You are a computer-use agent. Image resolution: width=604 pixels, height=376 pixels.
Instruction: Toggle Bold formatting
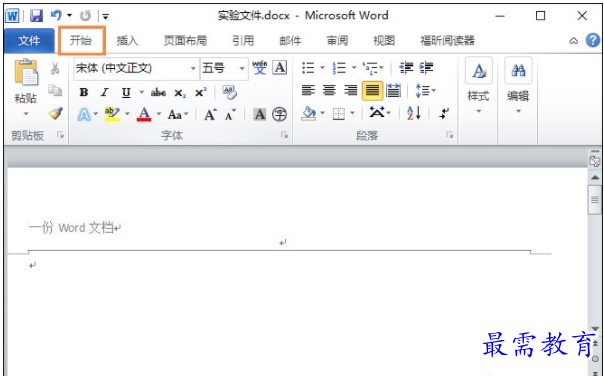(x=84, y=92)
